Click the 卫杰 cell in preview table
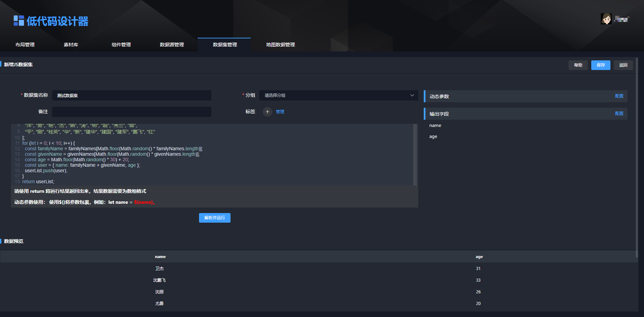This screenshot has height=317, width=644. 160,269
